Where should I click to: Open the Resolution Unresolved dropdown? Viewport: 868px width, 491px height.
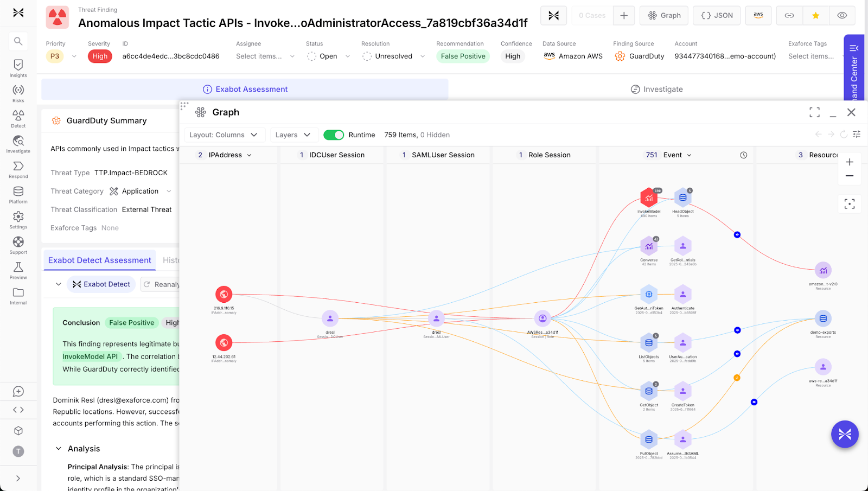click(394, 56)
